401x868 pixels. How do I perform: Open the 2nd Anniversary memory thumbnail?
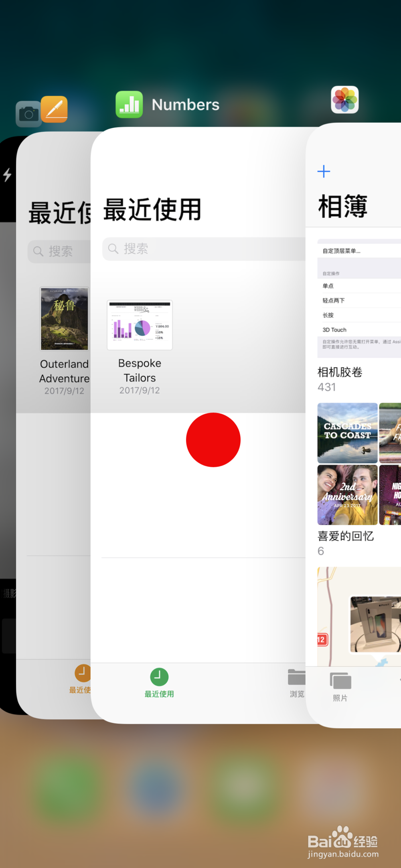coord(347,495)
